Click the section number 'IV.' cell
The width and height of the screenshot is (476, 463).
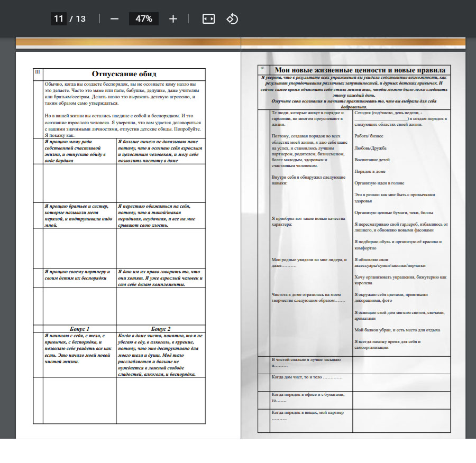coord(263,69)
